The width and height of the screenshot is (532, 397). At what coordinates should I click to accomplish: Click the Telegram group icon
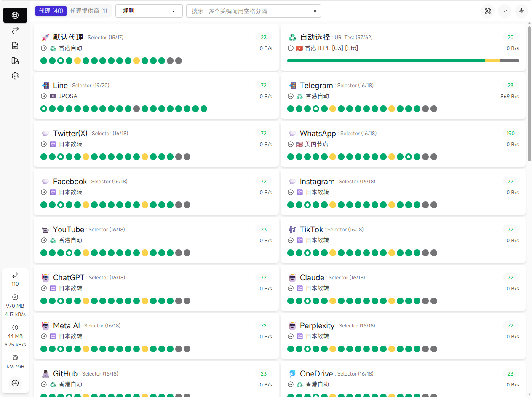(x=292, y=85)
